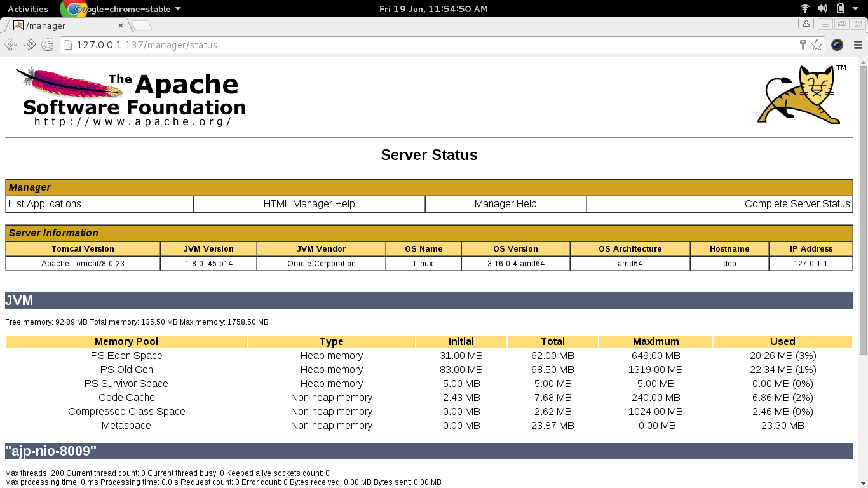
Task: Click the browser forward arrow
Action: (x=29, y=44)
